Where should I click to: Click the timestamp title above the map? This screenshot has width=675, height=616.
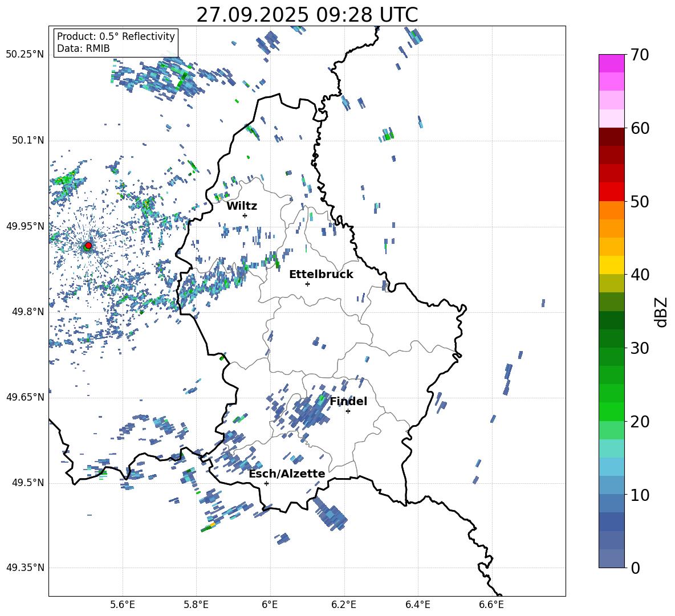click(307, 15)
